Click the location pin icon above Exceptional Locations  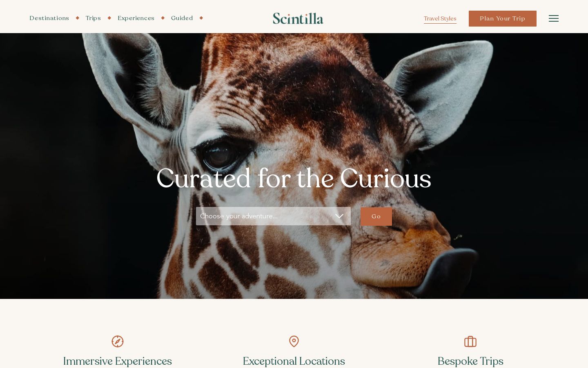click(294, 341)
